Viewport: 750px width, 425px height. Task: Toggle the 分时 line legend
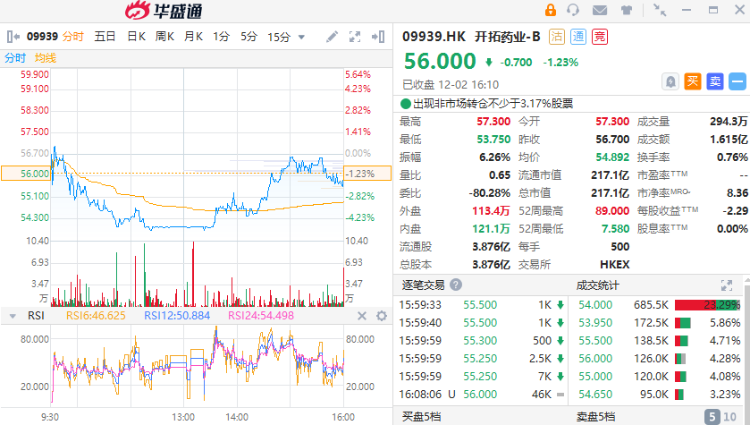tap(15, 58)
